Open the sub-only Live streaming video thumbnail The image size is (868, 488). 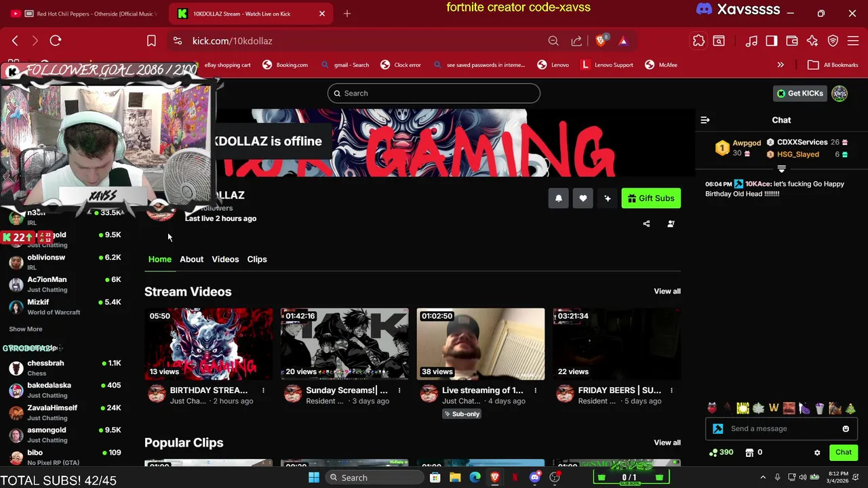(481, 344)
